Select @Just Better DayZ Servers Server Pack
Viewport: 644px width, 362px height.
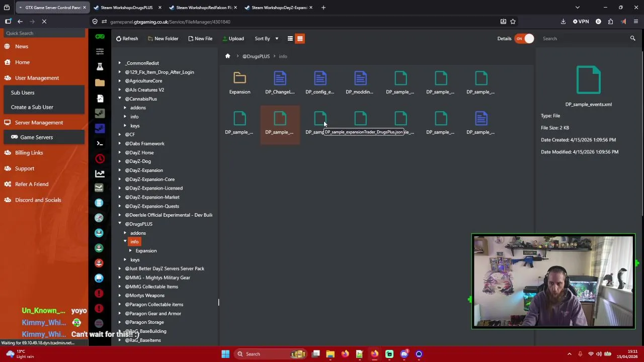click(x=165, y=268)
